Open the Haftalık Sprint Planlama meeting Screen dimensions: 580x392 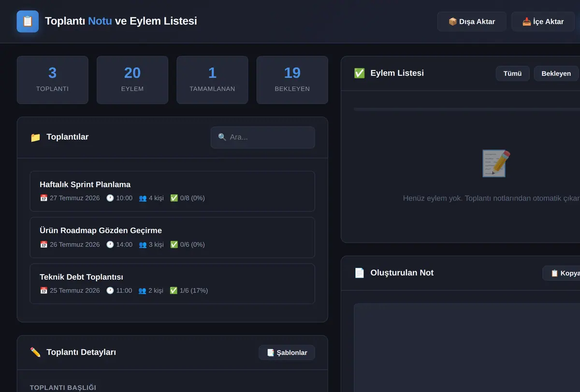click(x=172, y=191)
